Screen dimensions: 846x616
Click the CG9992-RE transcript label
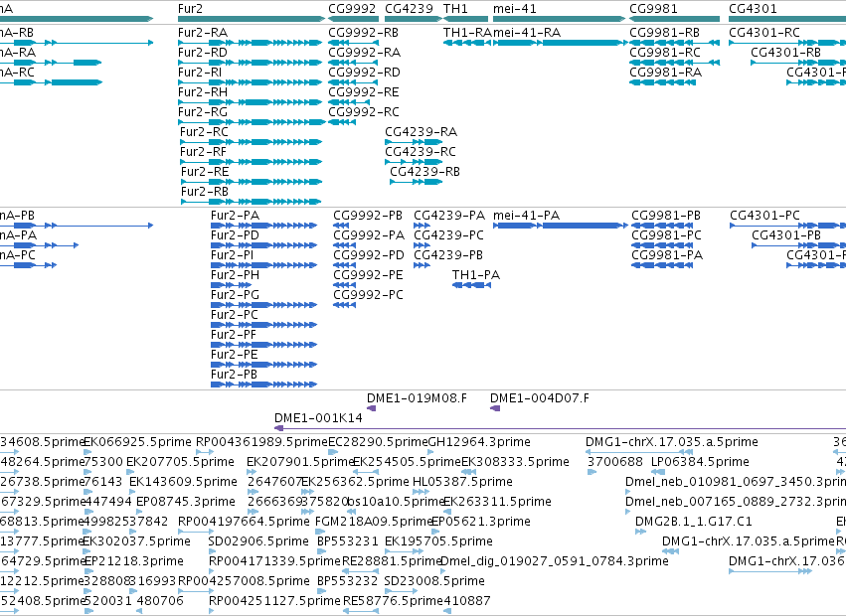[364, 92]
